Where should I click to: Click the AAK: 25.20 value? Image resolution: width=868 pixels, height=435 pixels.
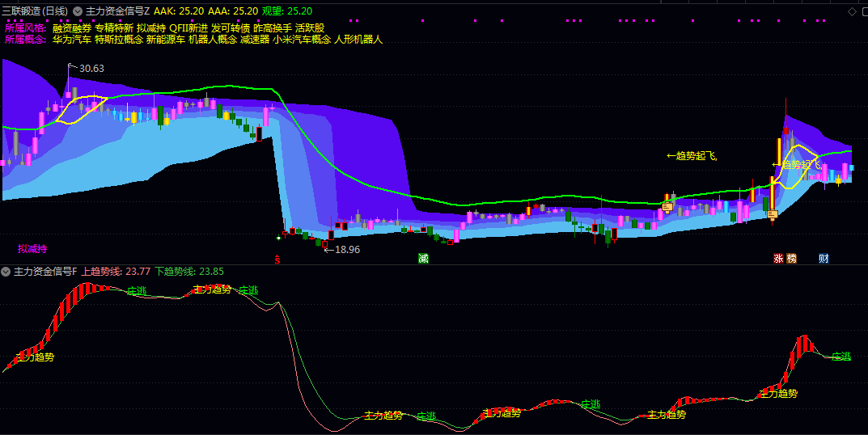(179, 11)
